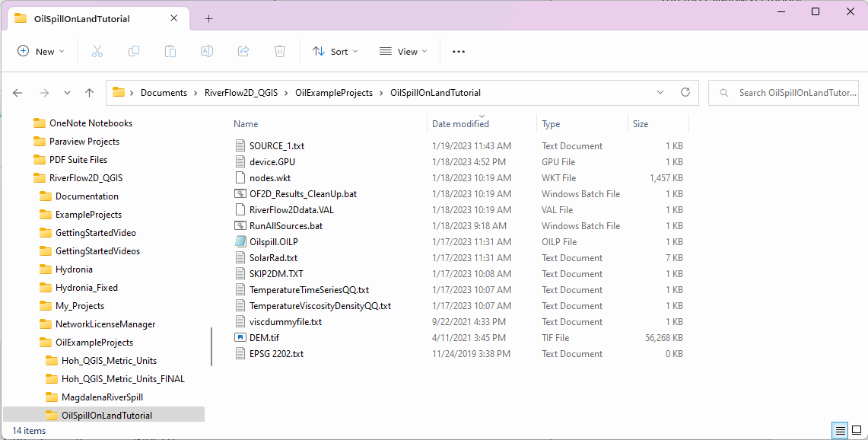
Task: Select the Hydronia_Fixed sidebar folder
Action: coord(87,288)
